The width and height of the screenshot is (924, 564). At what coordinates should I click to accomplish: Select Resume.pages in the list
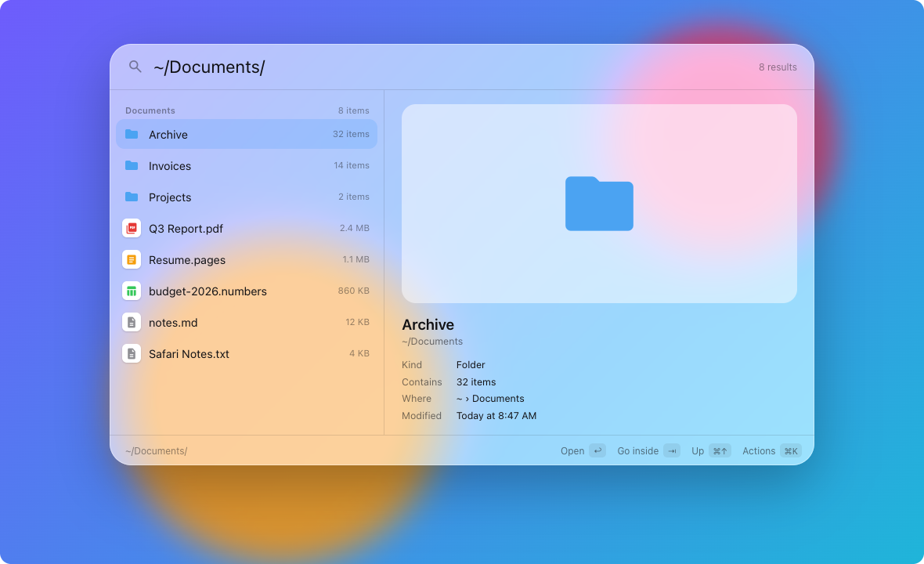[x=247, y=259]
